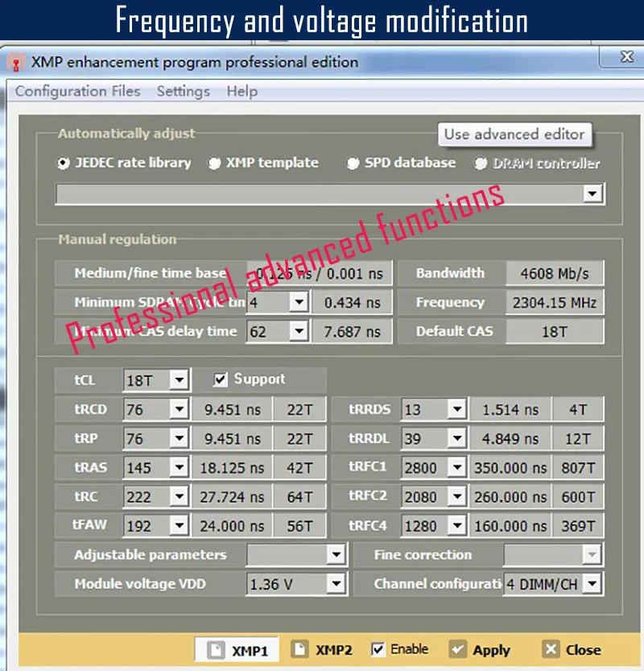644x671 pixels.
Task: Select DRAM controller radio button
Action: pos(481,163)
